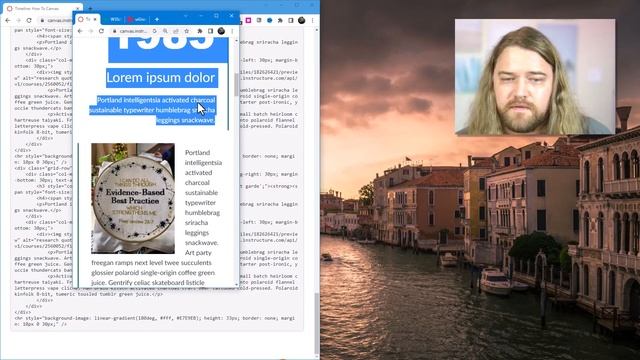Open profile avatar in front browser window
The image size is (640, 360).
click(x=221, y=31)
